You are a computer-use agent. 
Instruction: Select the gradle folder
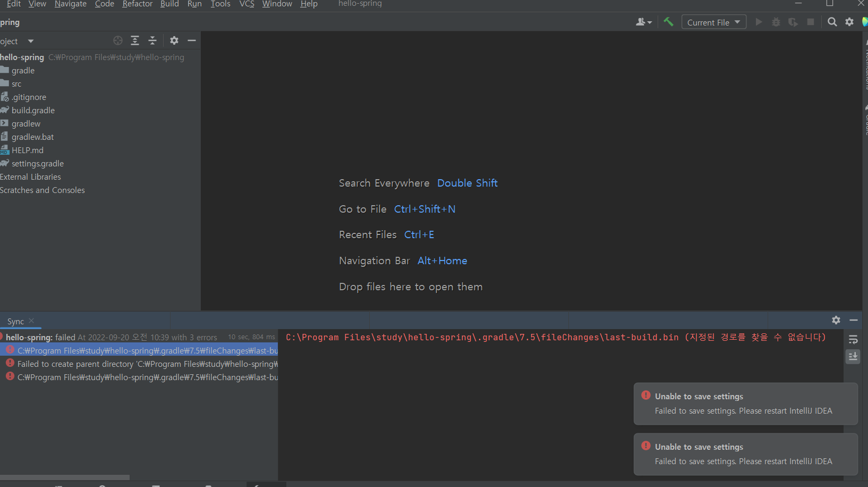coord(100,70)
